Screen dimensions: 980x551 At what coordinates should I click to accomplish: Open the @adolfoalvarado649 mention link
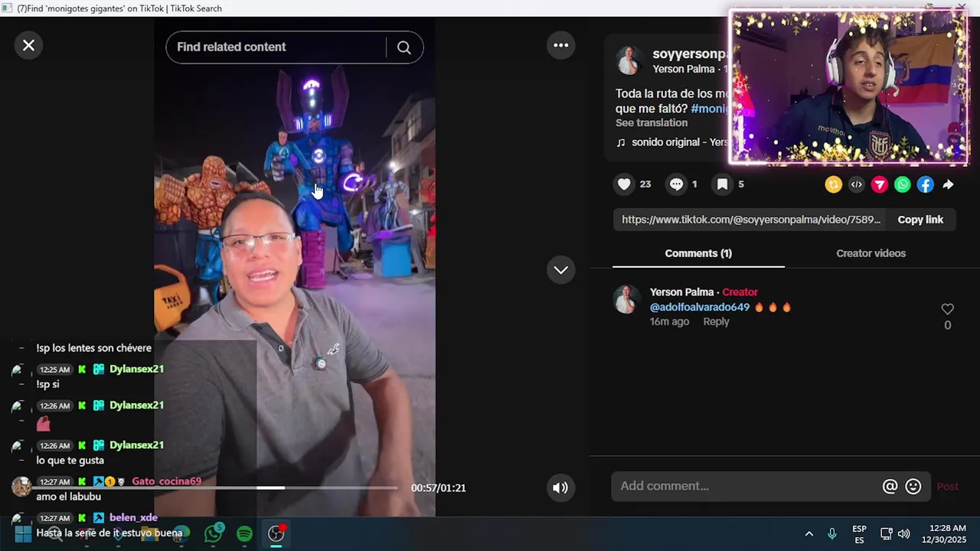pos(700,307)
